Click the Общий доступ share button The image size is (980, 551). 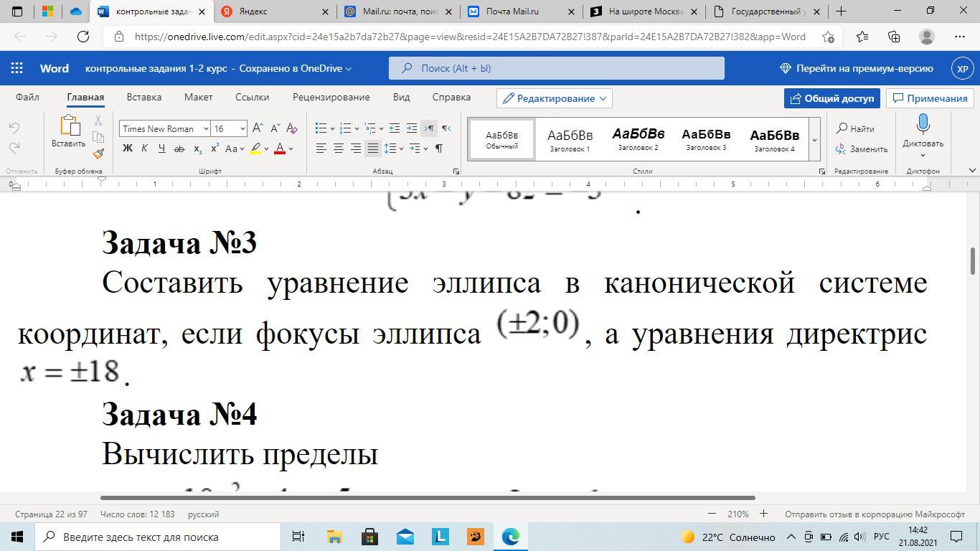click(832, 98)
